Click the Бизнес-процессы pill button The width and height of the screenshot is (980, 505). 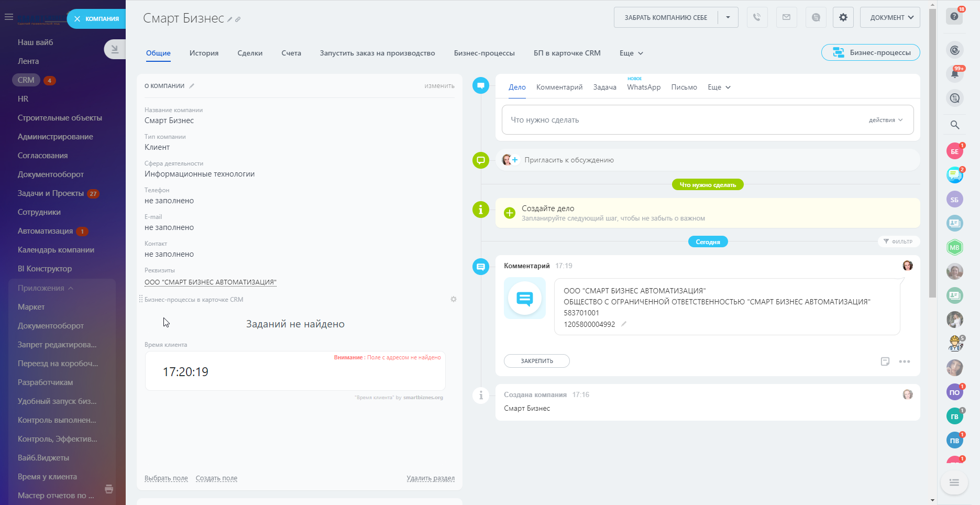[871, 52]
